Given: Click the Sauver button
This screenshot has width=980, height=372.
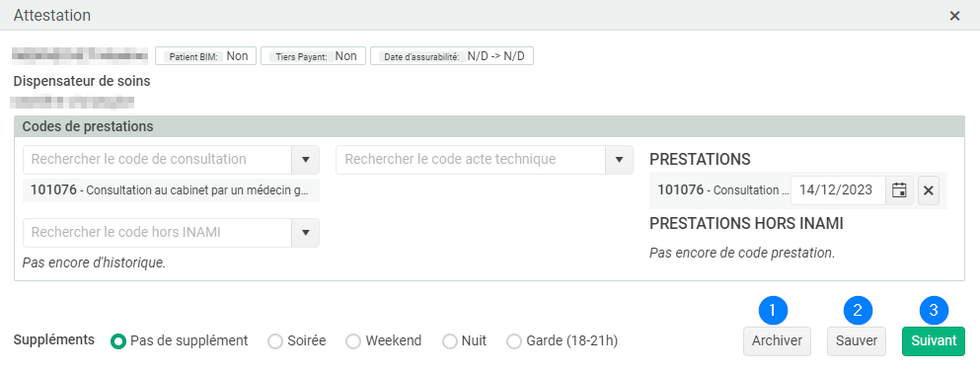Looking at the screenshot, I should pos(857,341).
